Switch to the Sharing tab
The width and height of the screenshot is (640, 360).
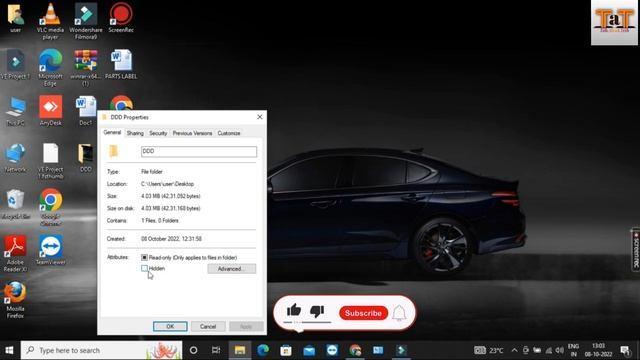[135, 133]
